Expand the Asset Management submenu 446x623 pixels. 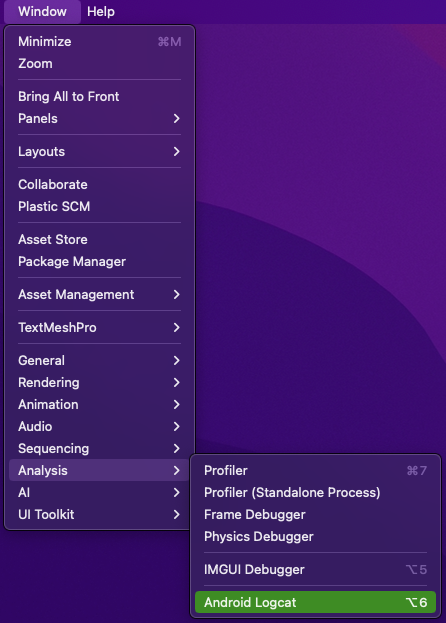99,294
